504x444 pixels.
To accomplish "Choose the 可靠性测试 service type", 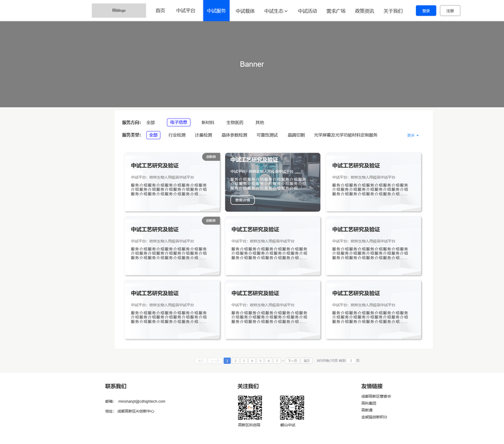I will (x=267, y=135).
